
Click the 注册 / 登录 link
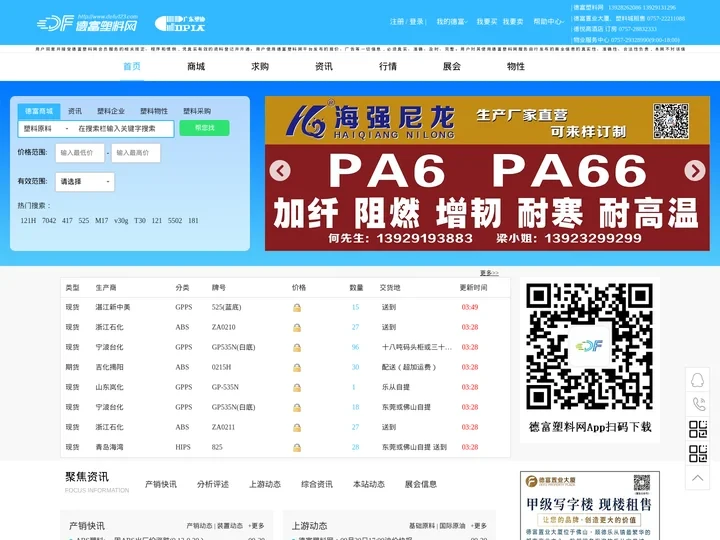(408, 22)
